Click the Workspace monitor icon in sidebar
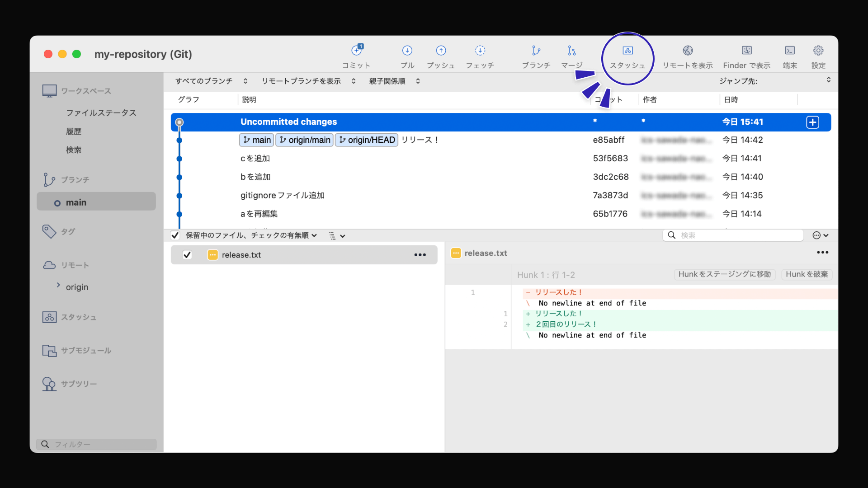The image size is (868, 488). [x=50, y=91]
